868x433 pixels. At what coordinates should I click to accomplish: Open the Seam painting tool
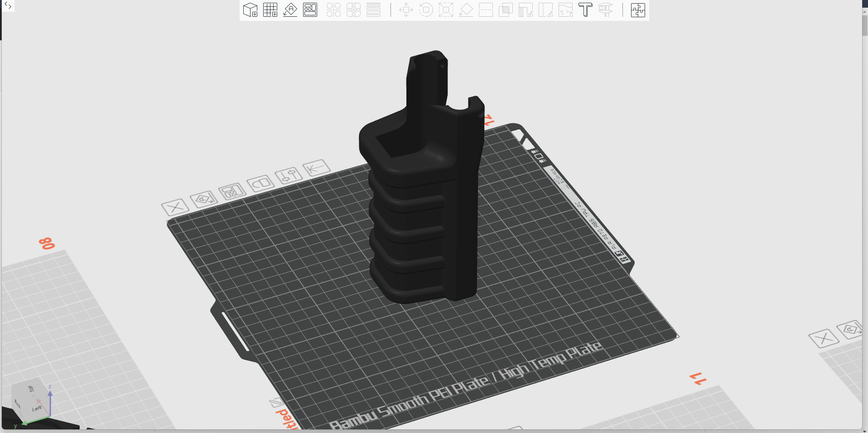[545, 10]
